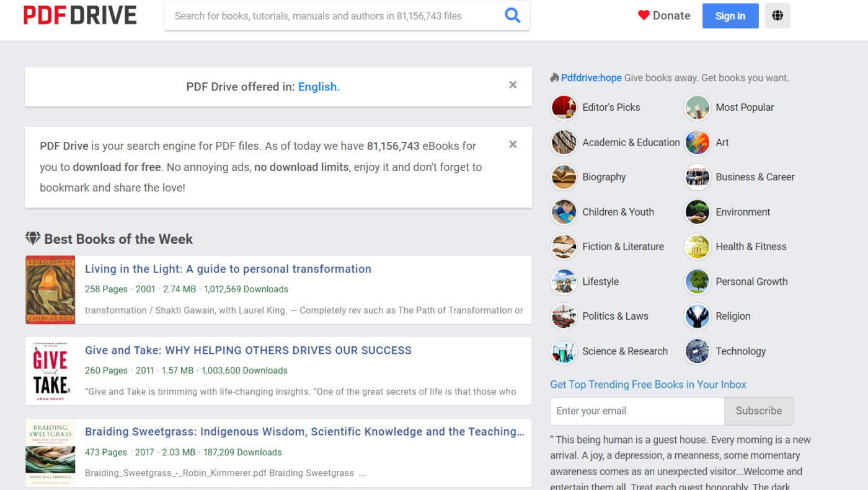Open the Children & Youth text link
The height and width of the screenshot is (490, 868).
point(618,212)
